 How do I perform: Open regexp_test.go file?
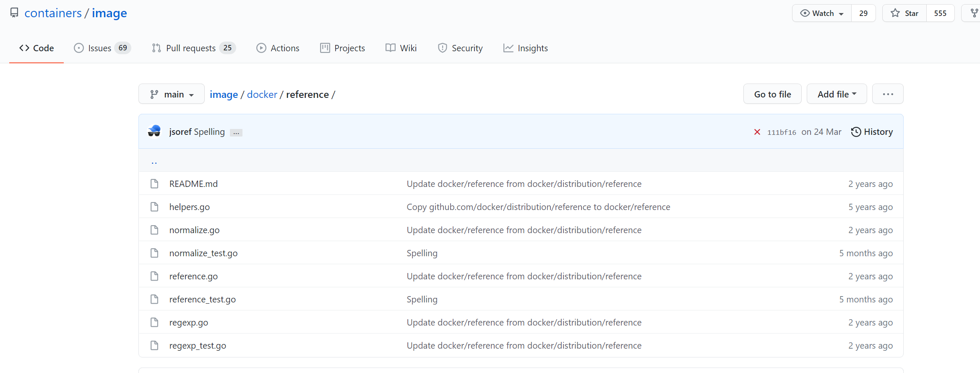(198, 345)
